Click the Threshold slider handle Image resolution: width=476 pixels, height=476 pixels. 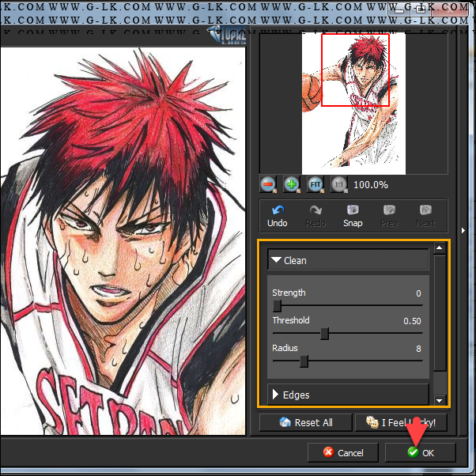click(x=324, y=334)
